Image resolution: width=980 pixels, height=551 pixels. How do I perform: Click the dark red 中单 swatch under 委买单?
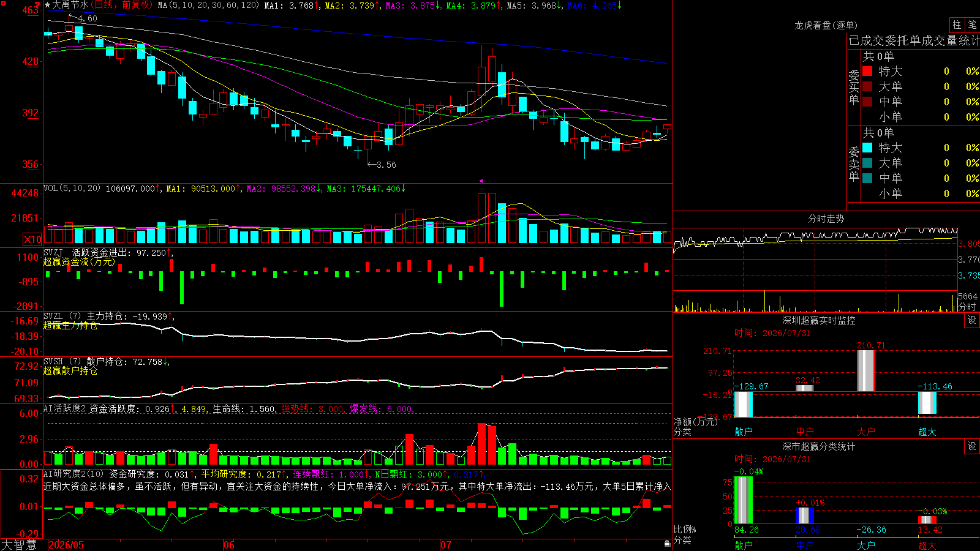pos(867,102)
